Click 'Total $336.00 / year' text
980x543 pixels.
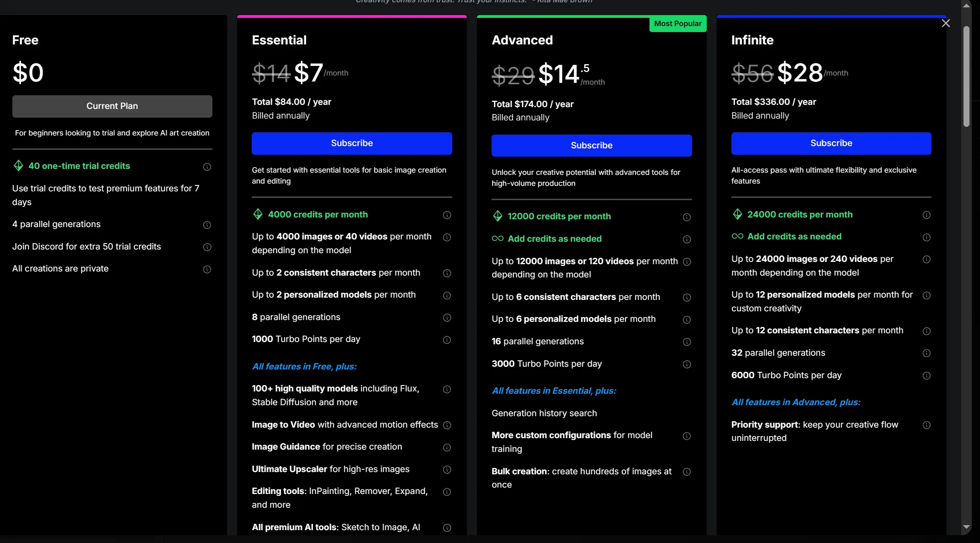[x=774, y=102]
